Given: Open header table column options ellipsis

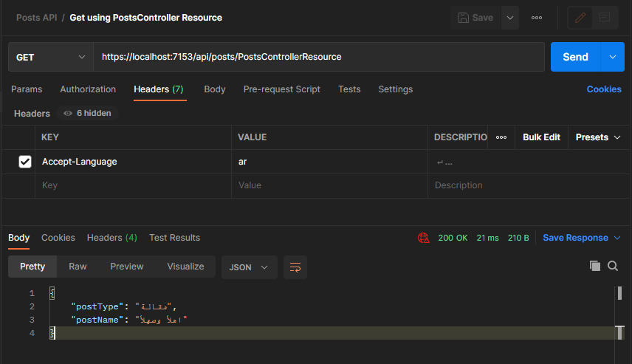Looking at the screenshot, I should click(501, 137).
